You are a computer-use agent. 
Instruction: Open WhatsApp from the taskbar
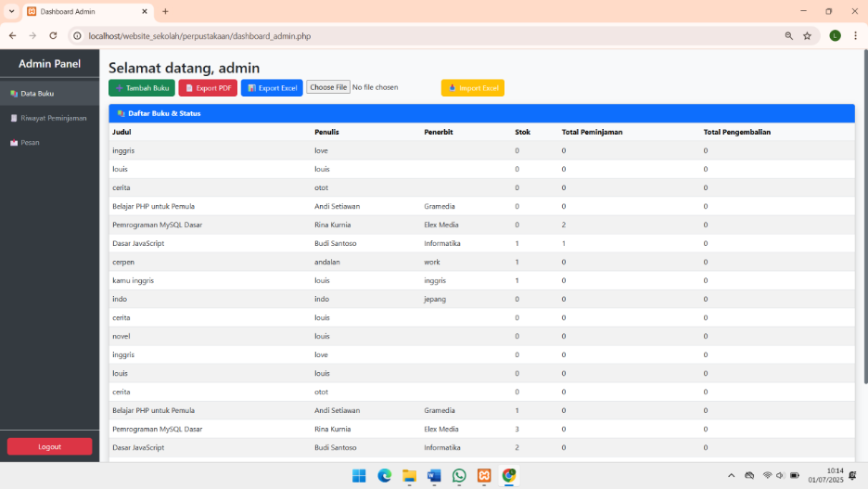click(459, 476)
